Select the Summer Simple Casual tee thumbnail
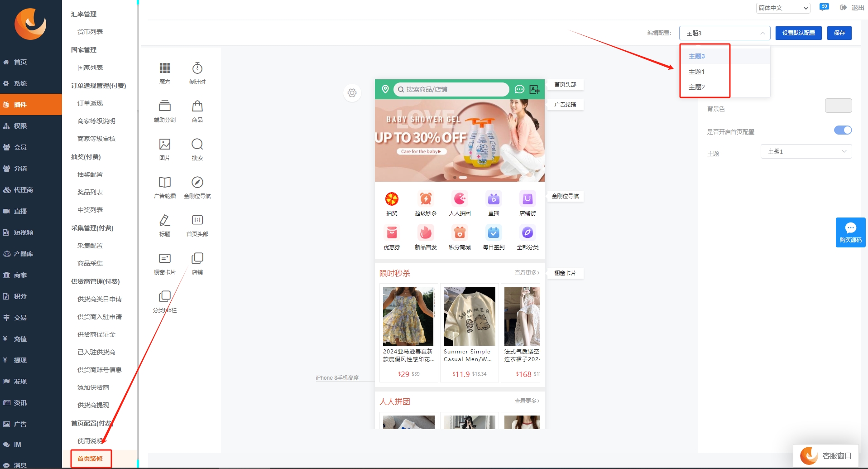The width and height of the screenshot is (868, 469). (469, 316)
